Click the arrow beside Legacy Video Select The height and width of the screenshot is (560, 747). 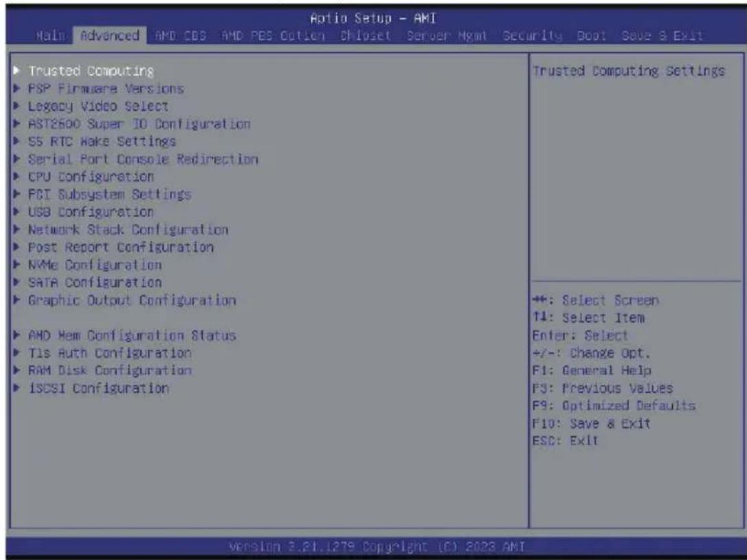(x=16, y=106)
